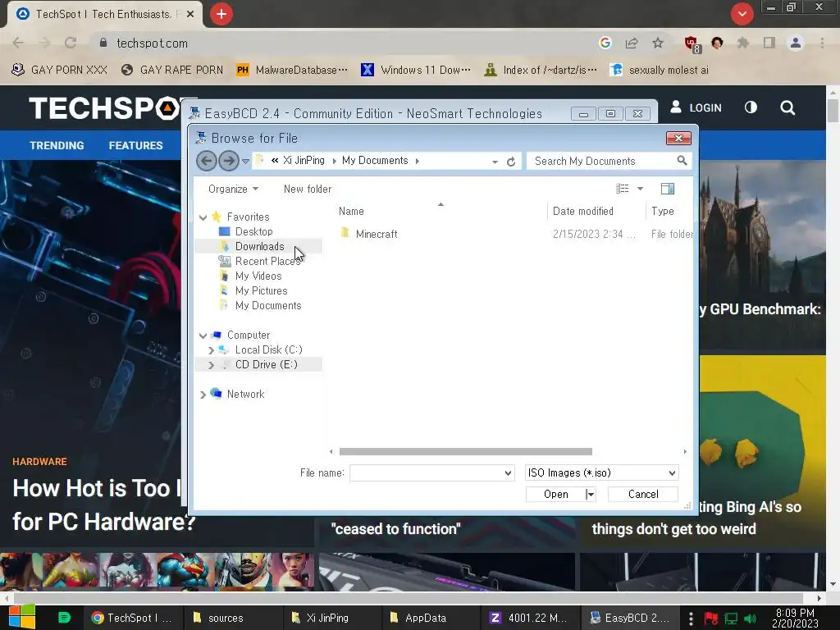
Task: Open the Open button's split arrow
Action: (x=591, y=495)
